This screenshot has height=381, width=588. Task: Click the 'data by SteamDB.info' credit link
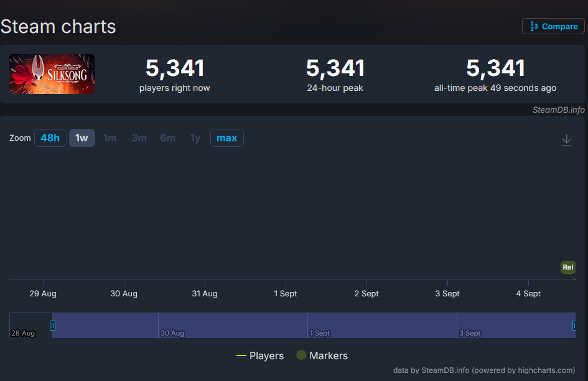click(483, 370)
